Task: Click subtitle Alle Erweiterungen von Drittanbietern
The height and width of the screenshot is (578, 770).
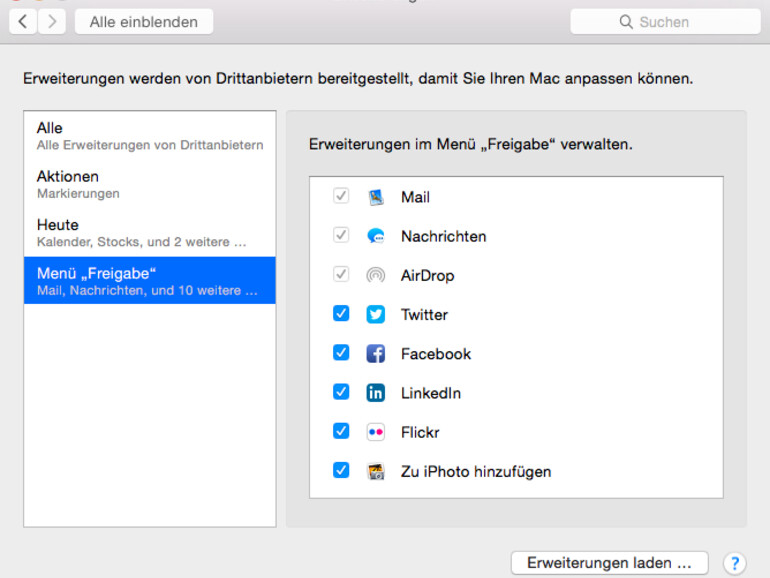Action: (150, 145)
